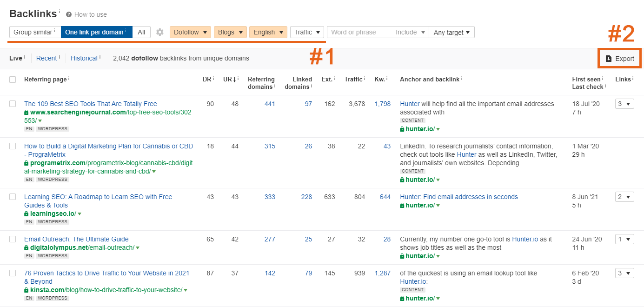The height and width of the screenshot is (307, 644).
Task: Open the Links dropdown in learningseo.io row
Action: [624, 197]
